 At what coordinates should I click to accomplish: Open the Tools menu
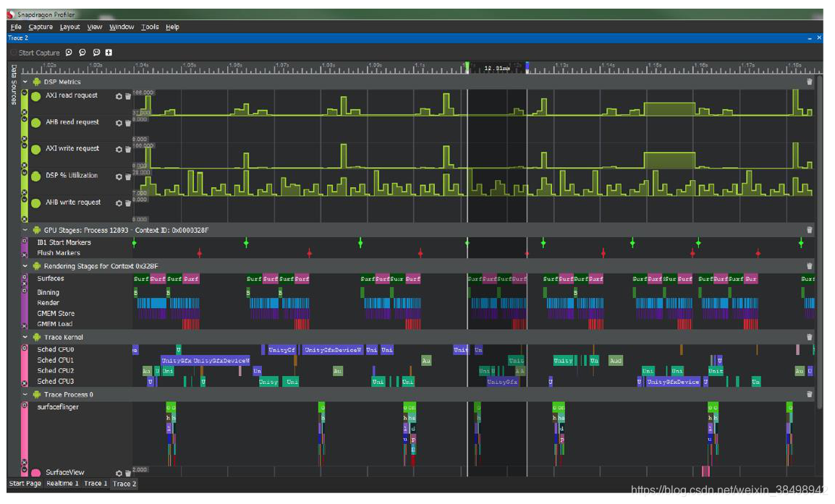pos(151,27)
